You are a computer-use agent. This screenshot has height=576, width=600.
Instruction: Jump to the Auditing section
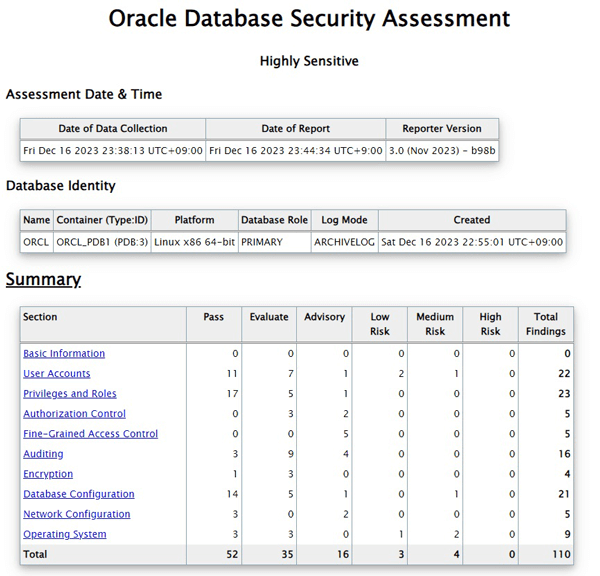[x=43, y=454]
